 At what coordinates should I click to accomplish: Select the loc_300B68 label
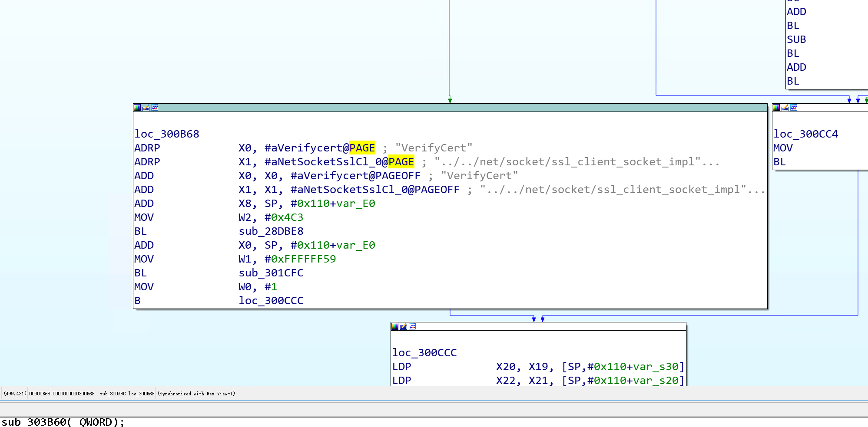(166, 134)
